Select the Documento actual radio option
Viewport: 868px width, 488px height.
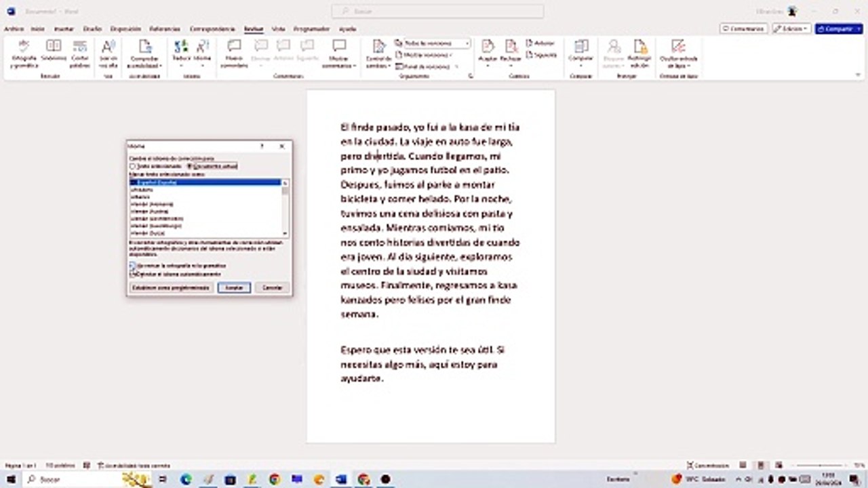click(x=213, y=166)
